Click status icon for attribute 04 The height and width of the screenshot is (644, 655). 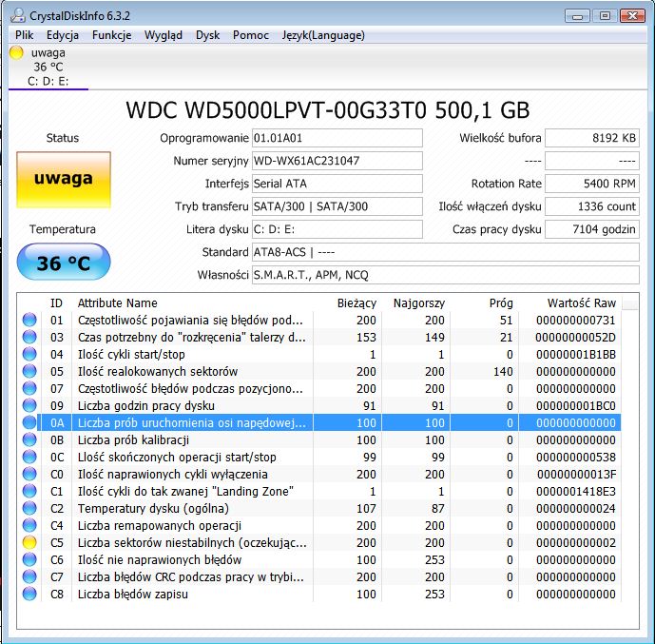coord(29,354)
